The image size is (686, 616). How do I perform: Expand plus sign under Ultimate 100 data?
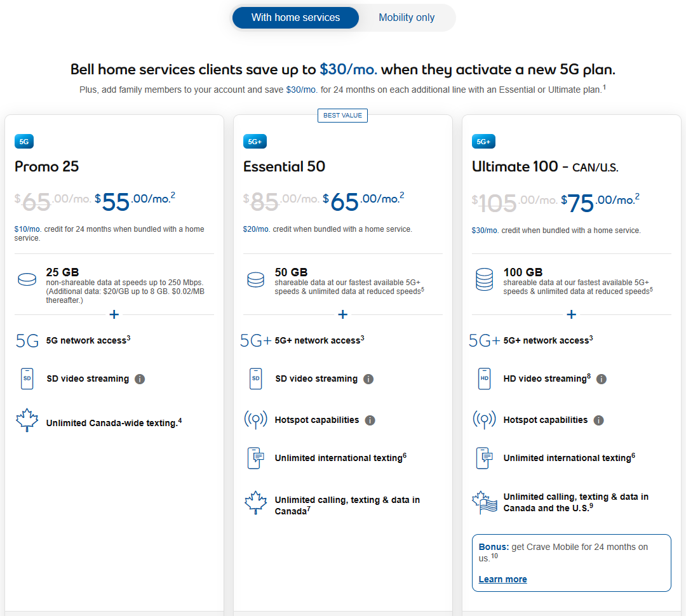572,314
